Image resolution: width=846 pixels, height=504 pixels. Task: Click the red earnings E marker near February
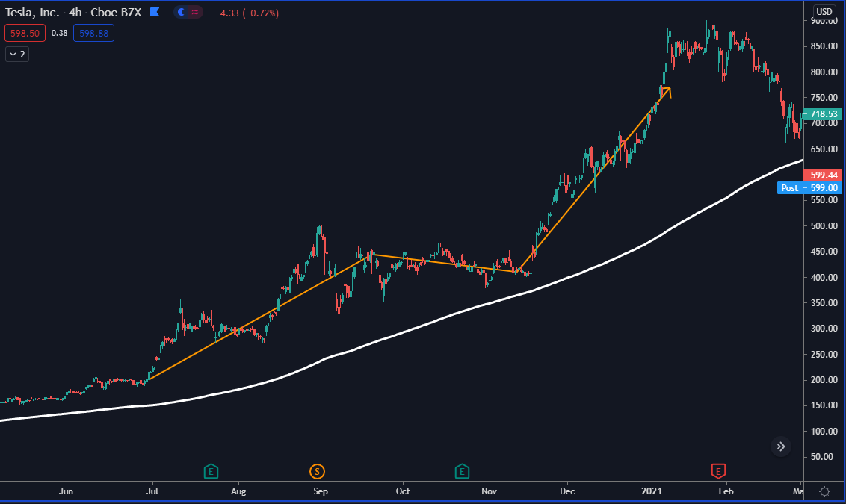[x=718, y=471]
